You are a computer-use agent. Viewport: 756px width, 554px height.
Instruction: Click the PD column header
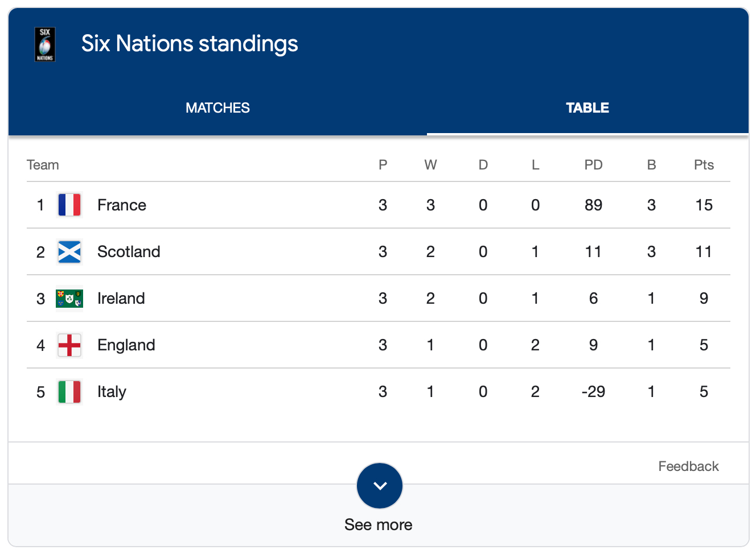[593, 165]
